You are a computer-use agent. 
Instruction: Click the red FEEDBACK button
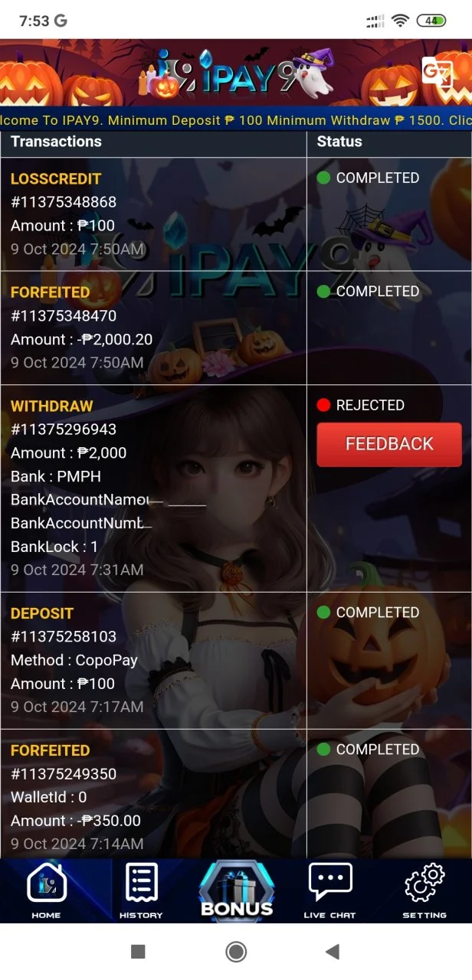(389, 444)
